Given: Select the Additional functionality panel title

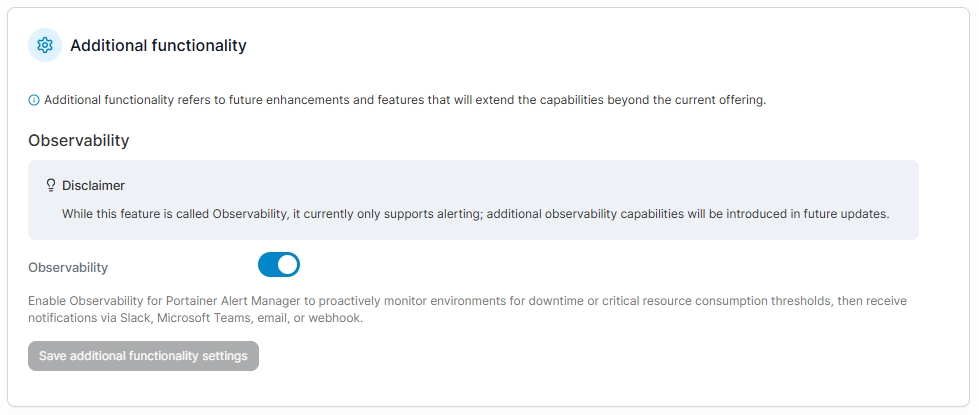Looking at the screenshot, I should point(158,45).
